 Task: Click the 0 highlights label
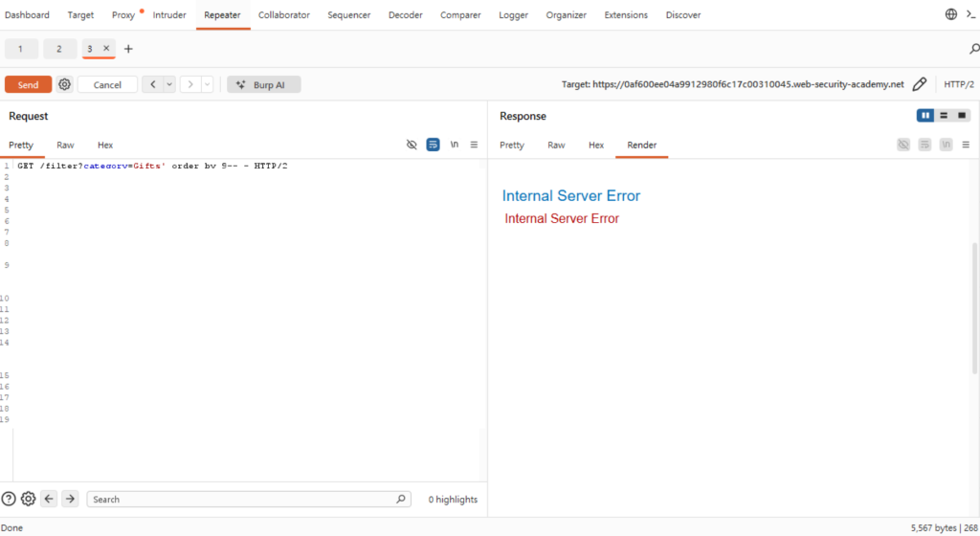pyautogui.click(x=453, y=499)
